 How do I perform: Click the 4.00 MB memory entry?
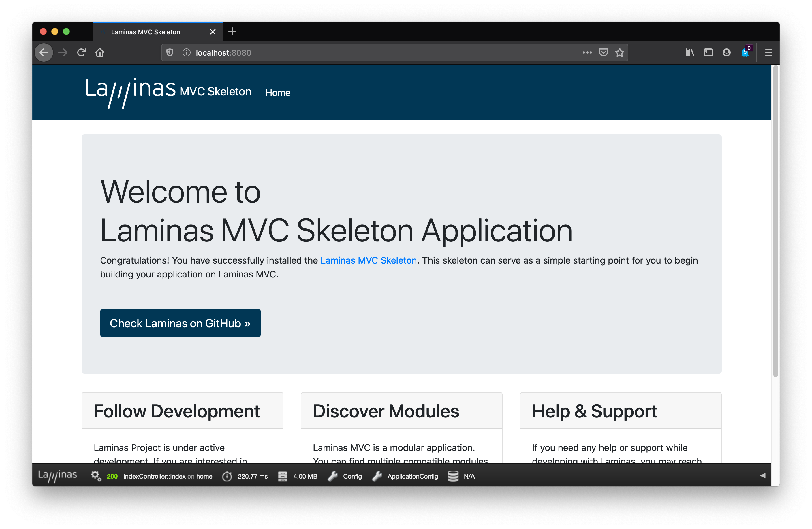(x=298, y=476)
